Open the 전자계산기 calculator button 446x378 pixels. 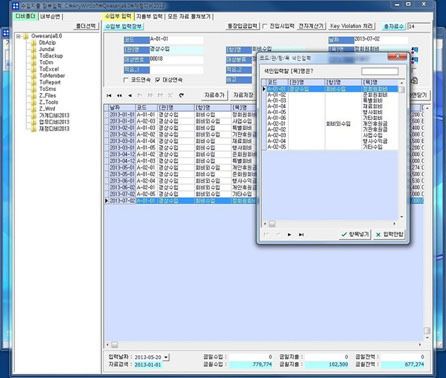point(311,26)
